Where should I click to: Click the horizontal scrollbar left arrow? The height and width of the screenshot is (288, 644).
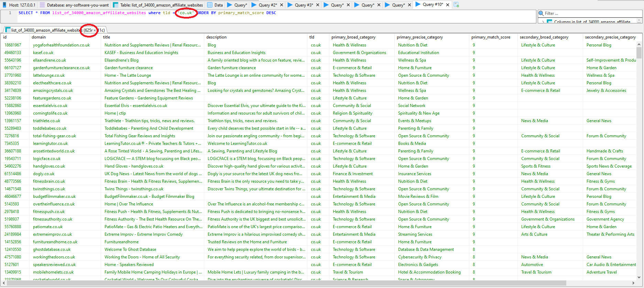[4, 283]
